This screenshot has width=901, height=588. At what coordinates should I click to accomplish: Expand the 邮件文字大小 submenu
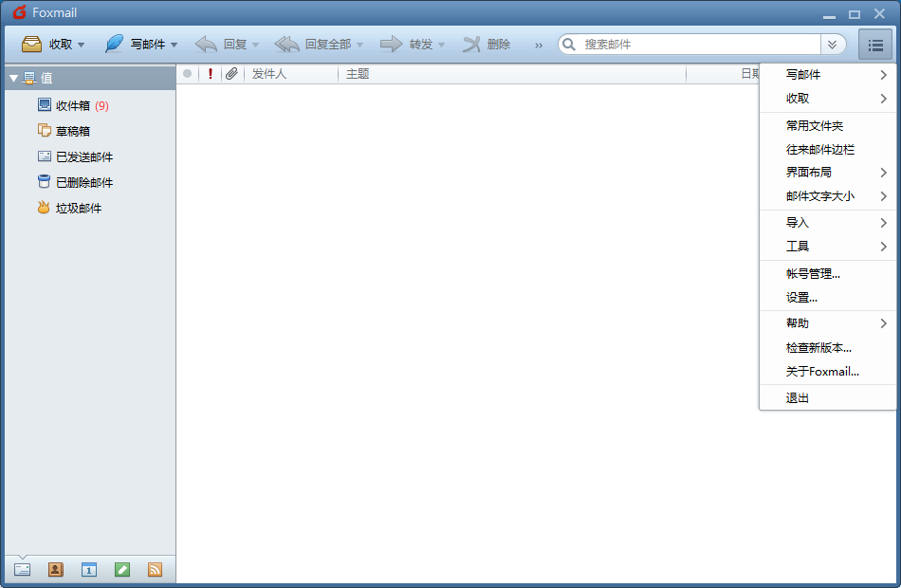coord(827,196)
